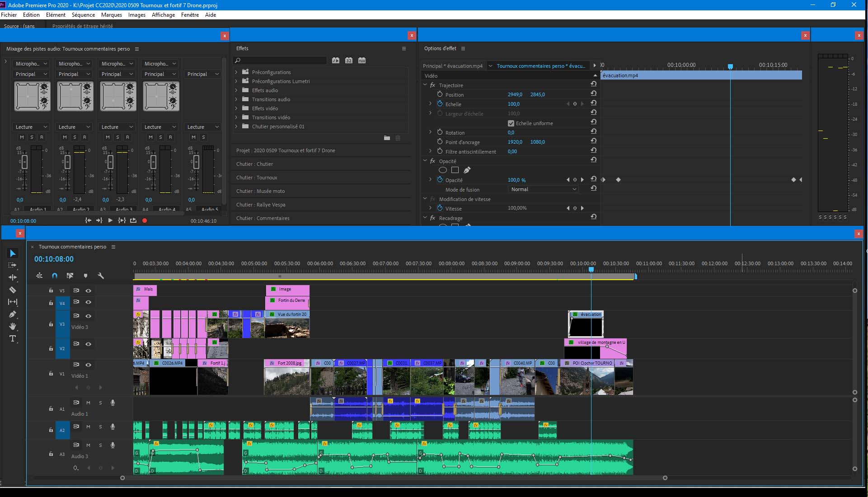The width and height of the screenshot is (868, 497).
Task: Open the Options d'effet panel menu
Action: click(463, 48)
